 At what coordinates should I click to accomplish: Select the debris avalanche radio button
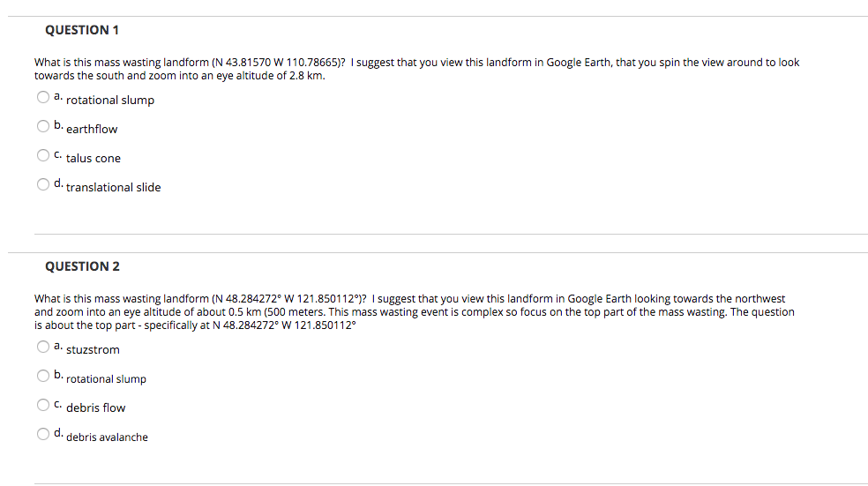[43, 434]
